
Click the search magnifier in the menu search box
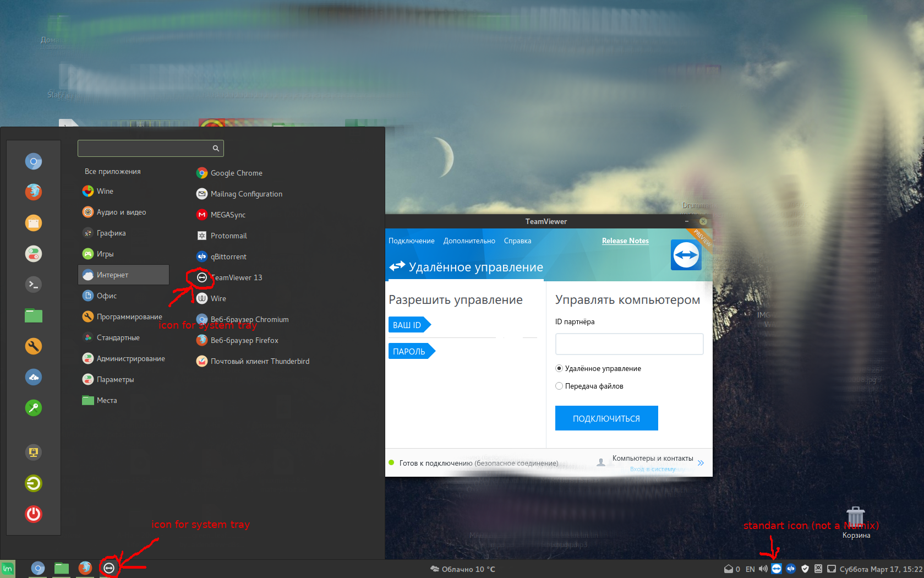pyautogui.click(x=216, y=148)
